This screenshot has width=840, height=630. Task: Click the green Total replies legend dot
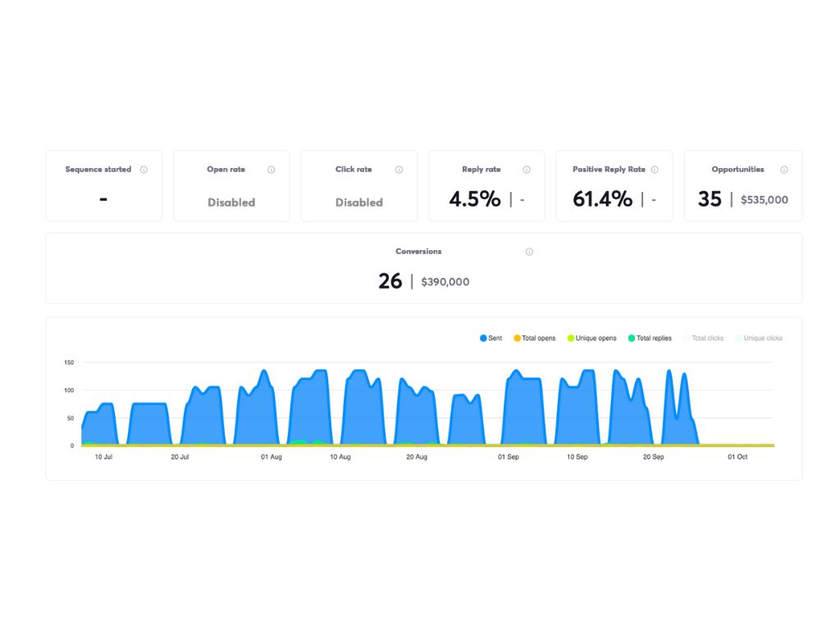pyautogui.click(x=632, y=338)
